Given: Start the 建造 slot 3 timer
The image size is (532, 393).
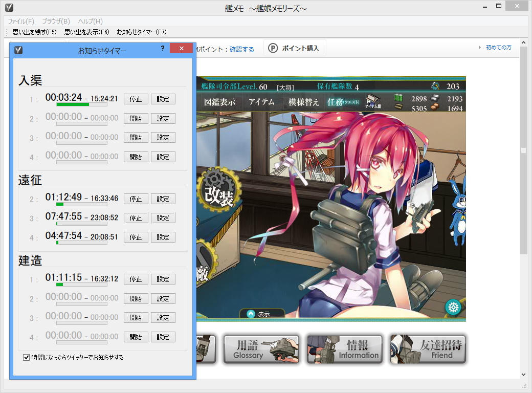Looking at the screenshot, I should tap(136, 318).
